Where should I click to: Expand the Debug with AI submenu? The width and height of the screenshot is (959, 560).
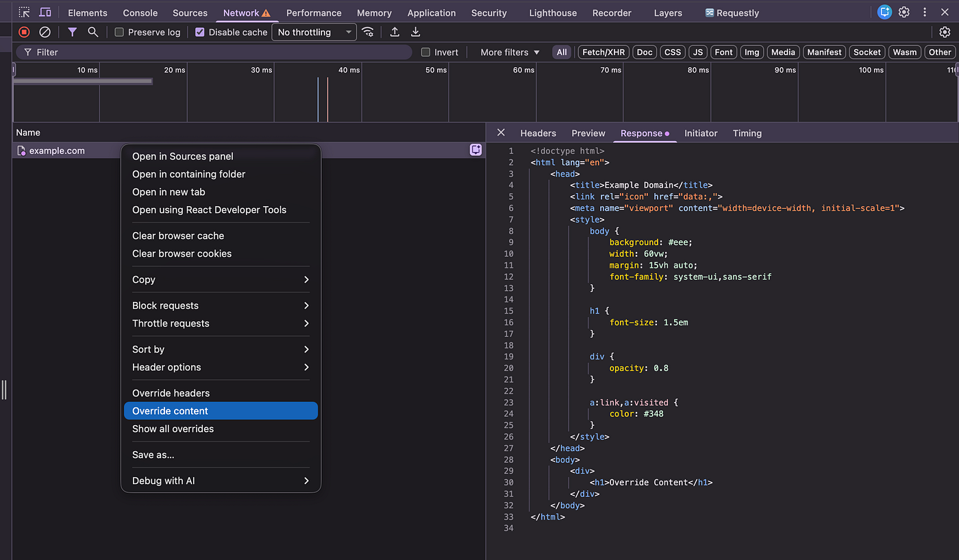tap(221, 481)
